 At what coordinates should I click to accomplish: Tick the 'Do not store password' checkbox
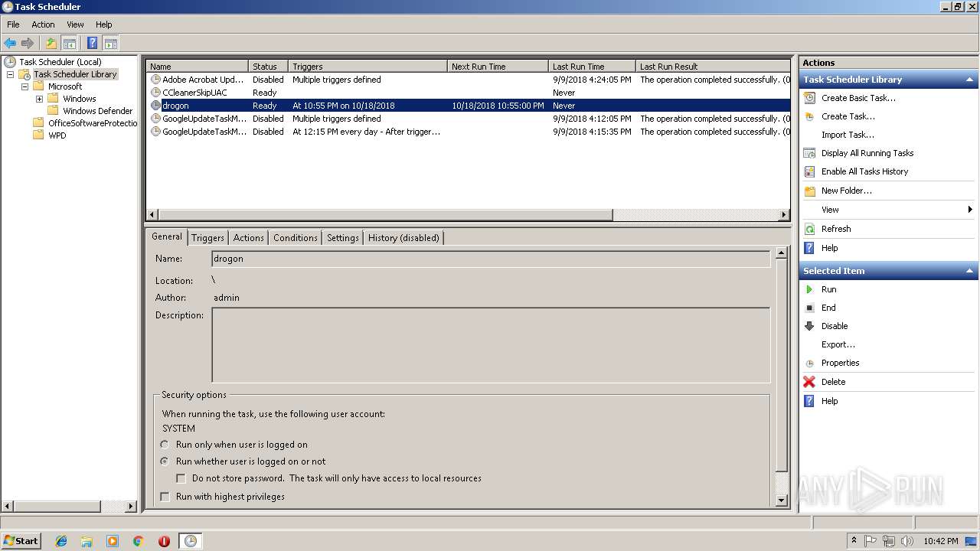click(x=181, y=478)
